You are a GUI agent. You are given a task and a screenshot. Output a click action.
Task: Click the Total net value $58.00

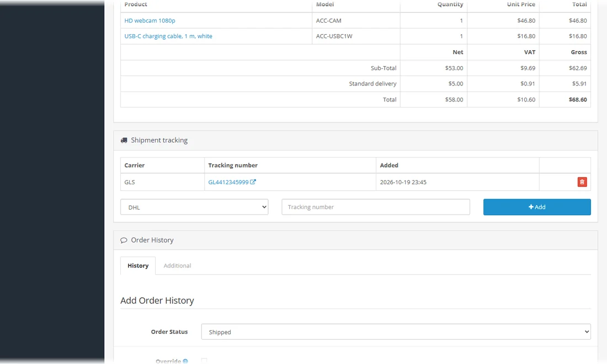(x=454, y=99)
